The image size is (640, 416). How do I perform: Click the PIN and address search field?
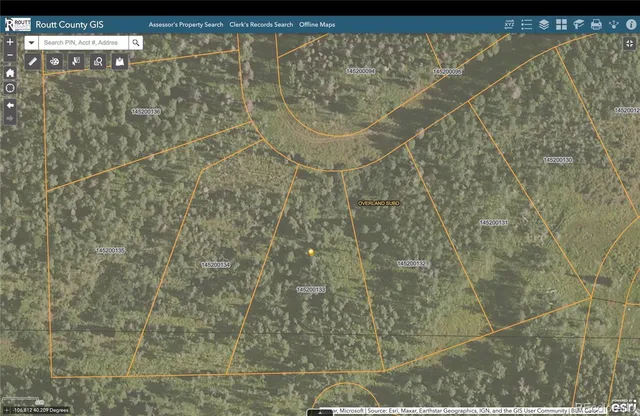[x=84, y=43]
